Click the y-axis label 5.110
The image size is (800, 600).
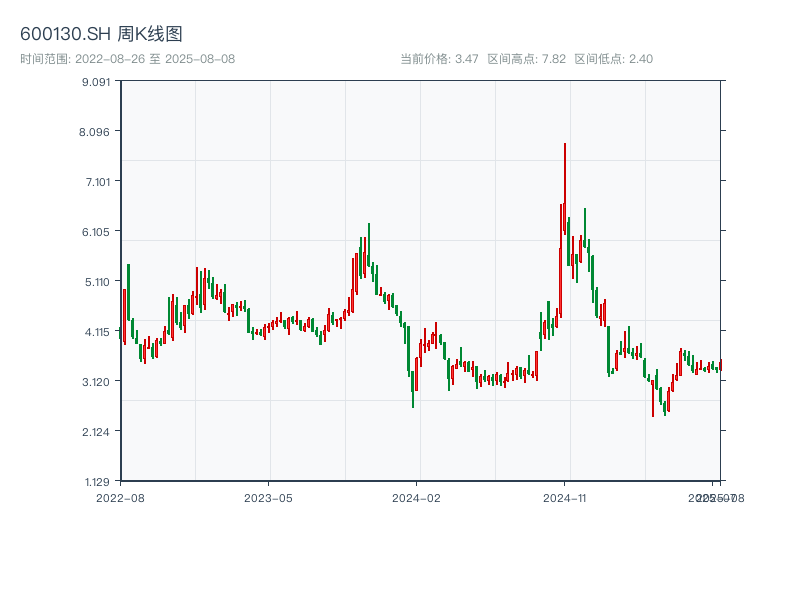pyautogui.click(x=97, y=282)
